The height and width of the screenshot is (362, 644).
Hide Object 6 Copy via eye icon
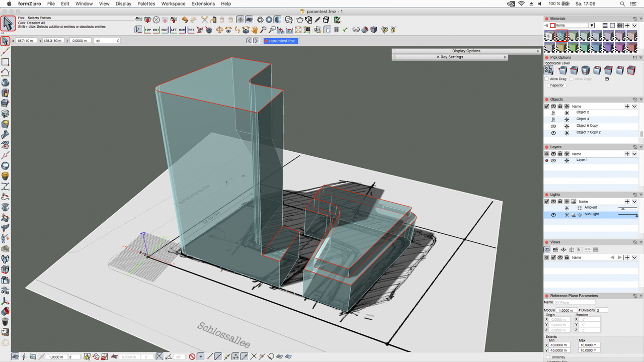(553, 126)
